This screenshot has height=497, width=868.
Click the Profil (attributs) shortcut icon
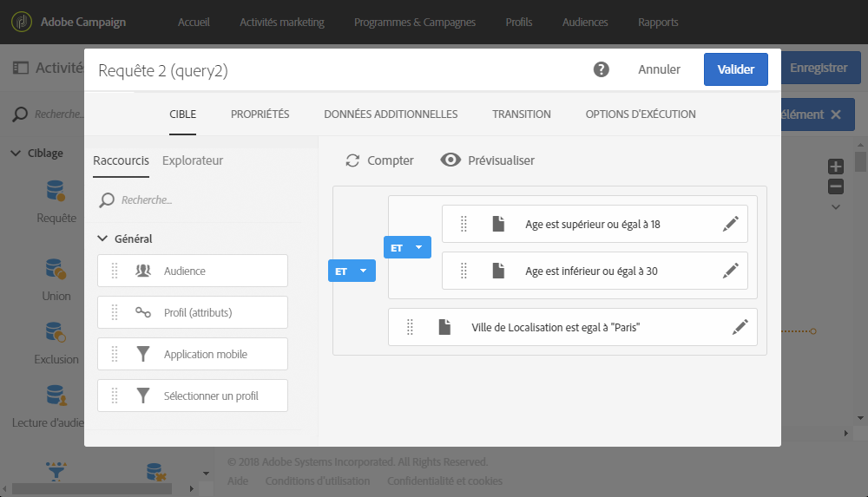(143, 312)
